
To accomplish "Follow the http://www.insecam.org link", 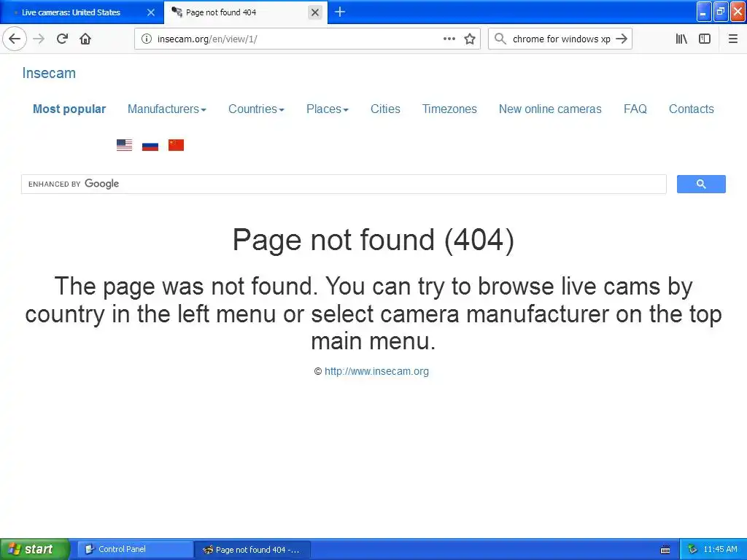I will pyautogui.click(x=376, y=371).
